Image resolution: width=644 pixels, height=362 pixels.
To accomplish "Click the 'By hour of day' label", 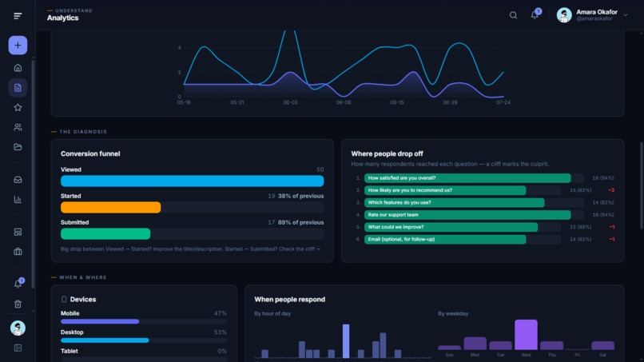I will (272, 313).
